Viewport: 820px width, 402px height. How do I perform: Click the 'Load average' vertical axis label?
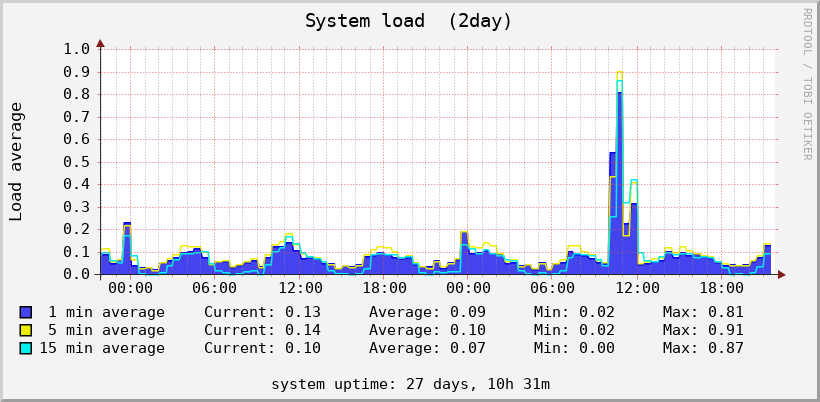coord(16,162)
